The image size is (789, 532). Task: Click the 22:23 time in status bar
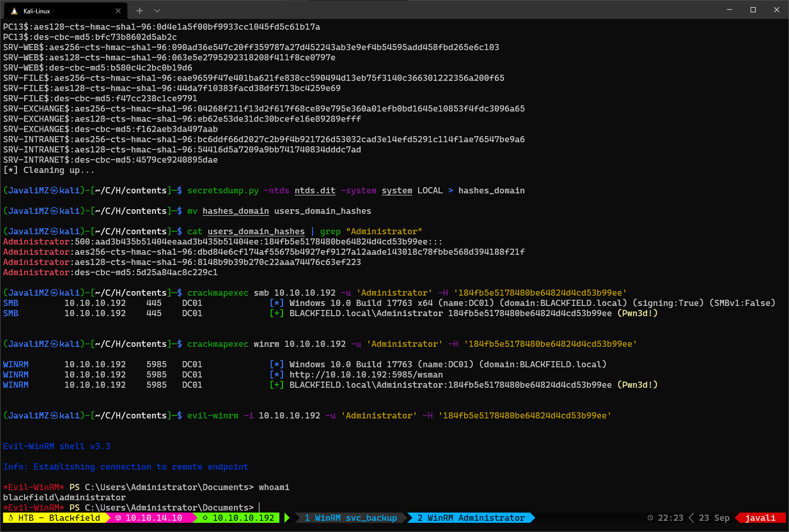coord(671,518)
